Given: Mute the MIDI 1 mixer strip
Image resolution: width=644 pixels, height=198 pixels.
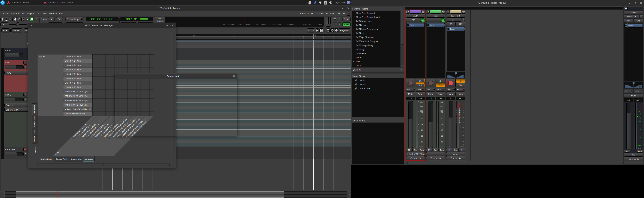Looking at the screenshot, I should coord(411,94).
